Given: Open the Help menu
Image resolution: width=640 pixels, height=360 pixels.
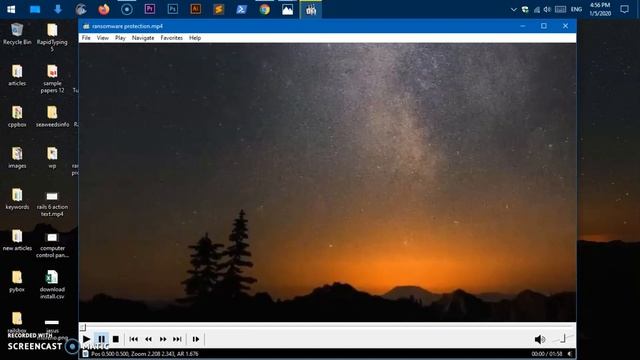Looking at the screenshot, I should pos(195,38).
